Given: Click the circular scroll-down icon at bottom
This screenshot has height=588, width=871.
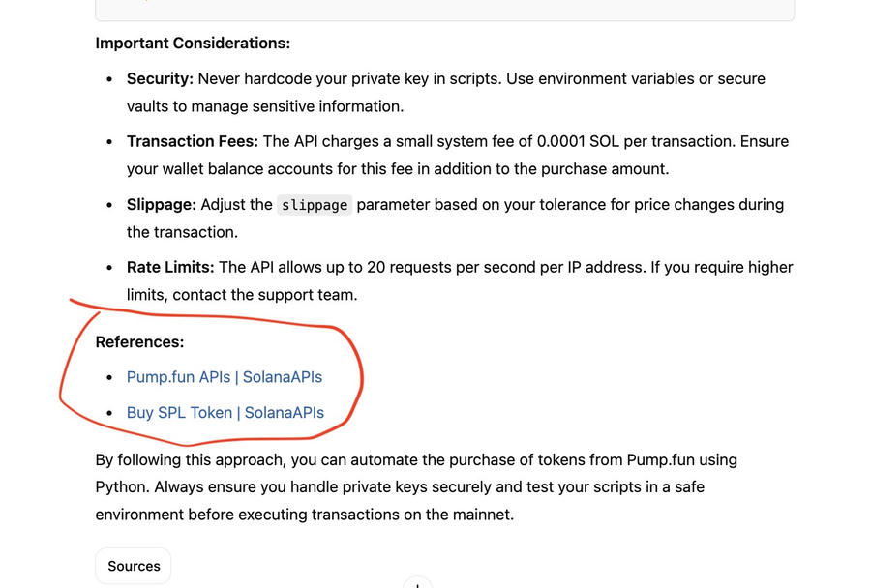Looking at the screenshot, I should [x=417, y=583].
